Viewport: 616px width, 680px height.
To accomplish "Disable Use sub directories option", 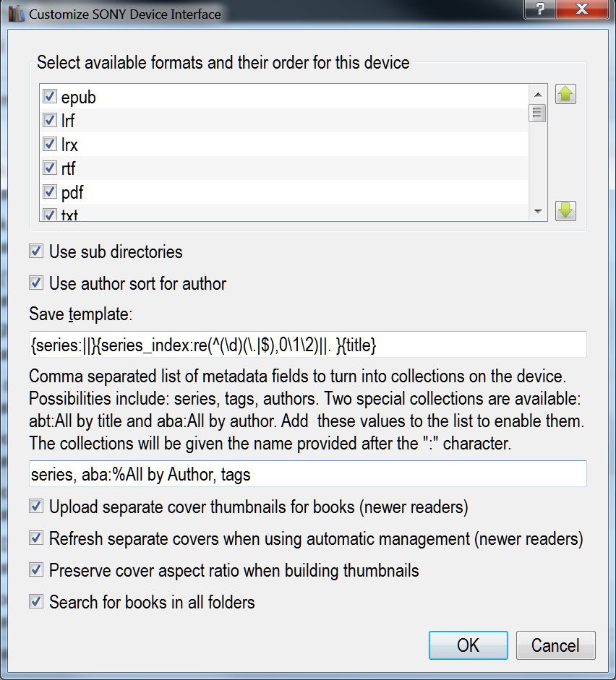I will (35, 251).
